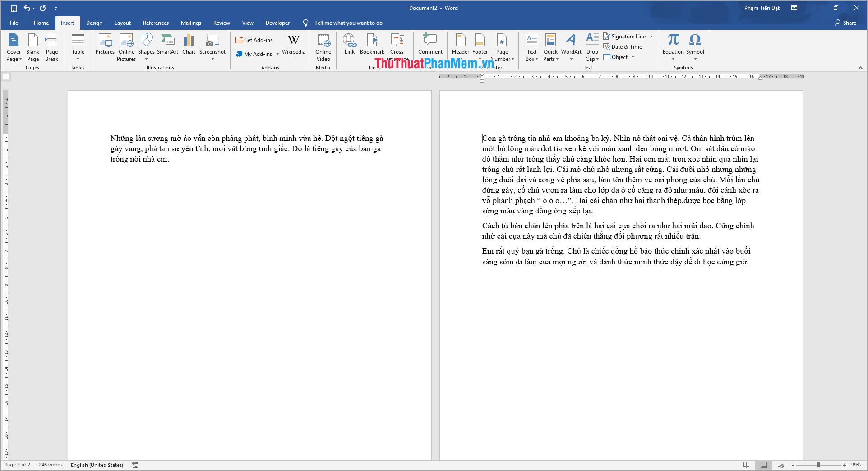Click the Share button
This screenshot has width=868, height=471.
[845, 23]
